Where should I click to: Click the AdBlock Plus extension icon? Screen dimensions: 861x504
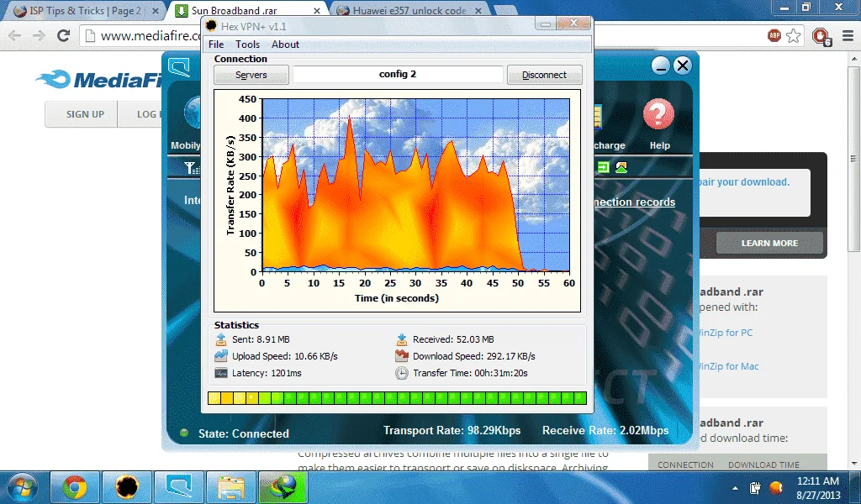[774, 35]
